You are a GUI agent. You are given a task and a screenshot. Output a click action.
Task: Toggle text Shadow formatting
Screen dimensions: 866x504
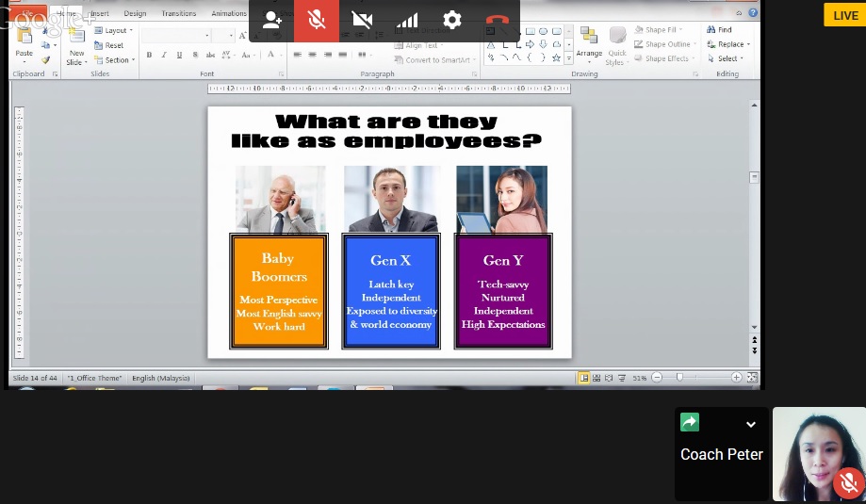point(195,55)
